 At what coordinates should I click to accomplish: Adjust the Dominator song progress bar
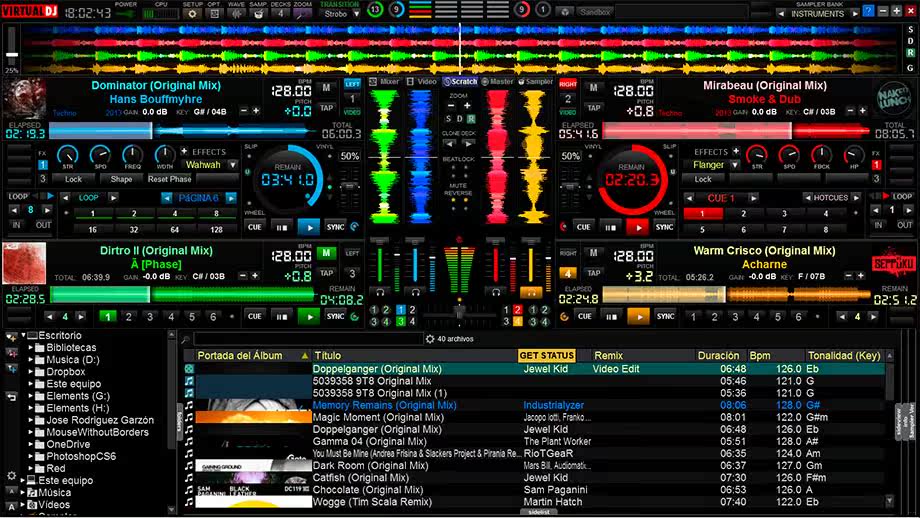[x=182, y=131]
